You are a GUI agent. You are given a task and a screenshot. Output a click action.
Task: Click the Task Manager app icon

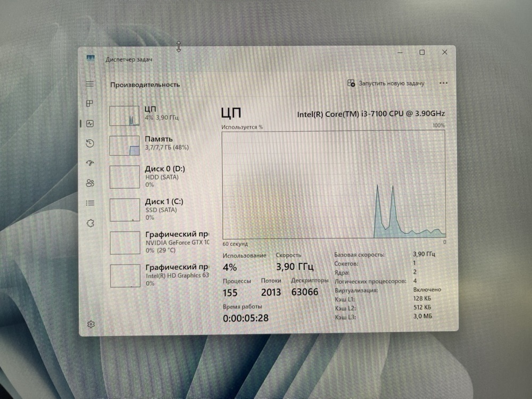pos(90,59)
